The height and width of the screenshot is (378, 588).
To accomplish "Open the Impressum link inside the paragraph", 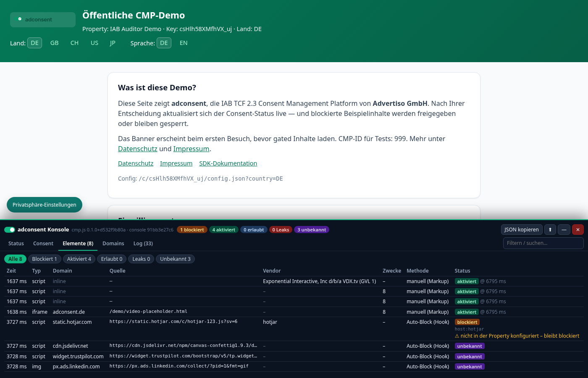I will (x=191, y=149).
